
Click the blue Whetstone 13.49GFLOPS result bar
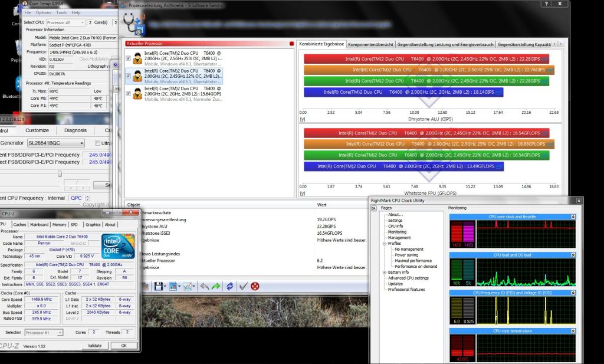click(403, 166)
